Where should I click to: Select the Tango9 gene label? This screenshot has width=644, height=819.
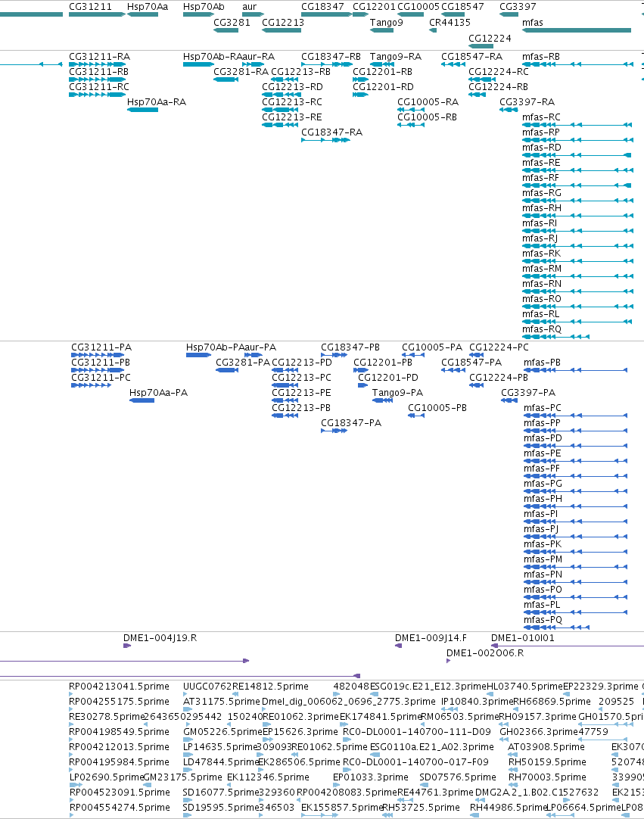tap(387, 23)
